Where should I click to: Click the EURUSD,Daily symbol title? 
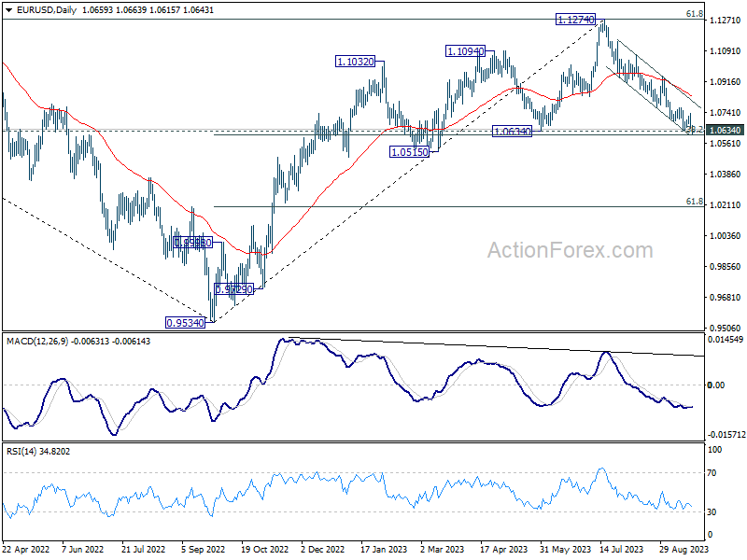[x=46, y=10]
